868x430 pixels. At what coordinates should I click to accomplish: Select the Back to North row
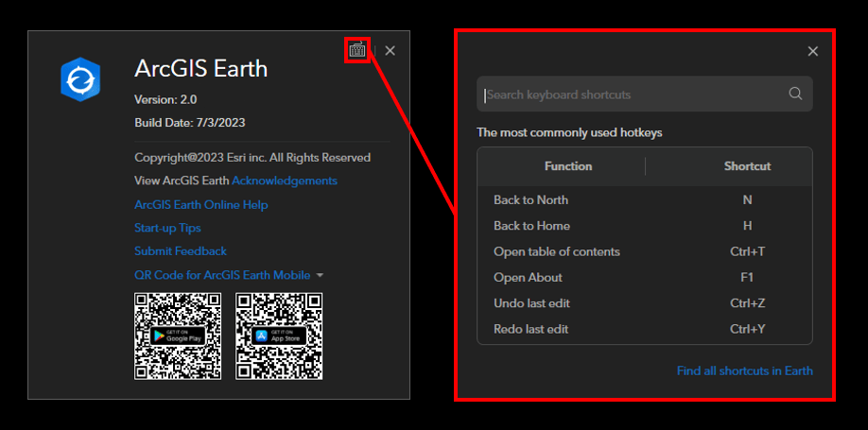point(644,199)
